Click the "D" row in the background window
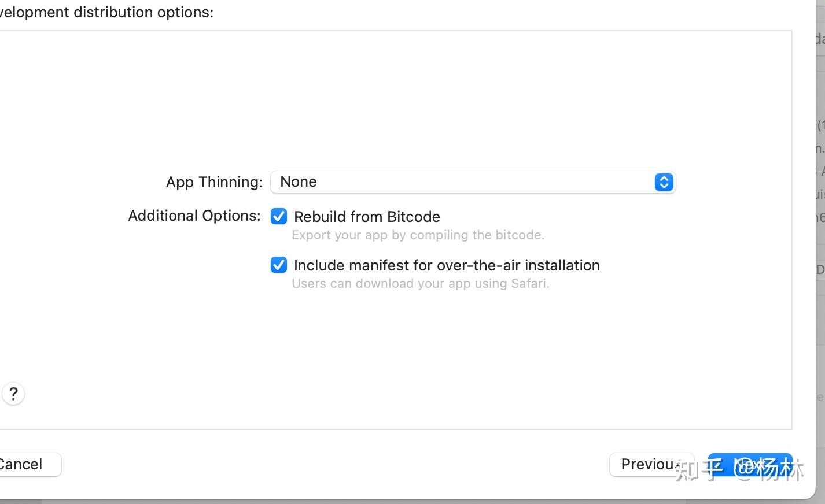Screen dimensions: 825x504 (820, 270)
